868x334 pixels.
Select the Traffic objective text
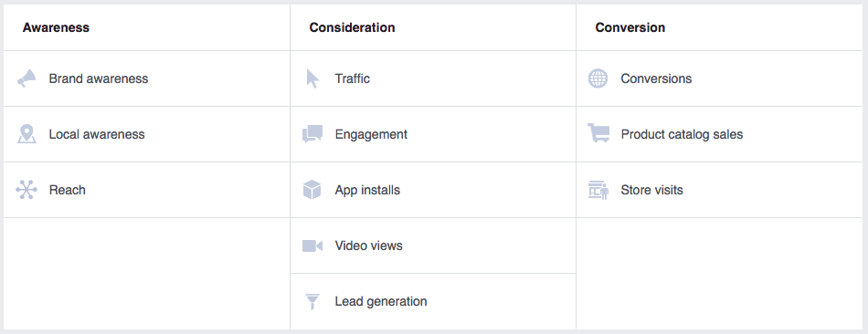(352, 78)
